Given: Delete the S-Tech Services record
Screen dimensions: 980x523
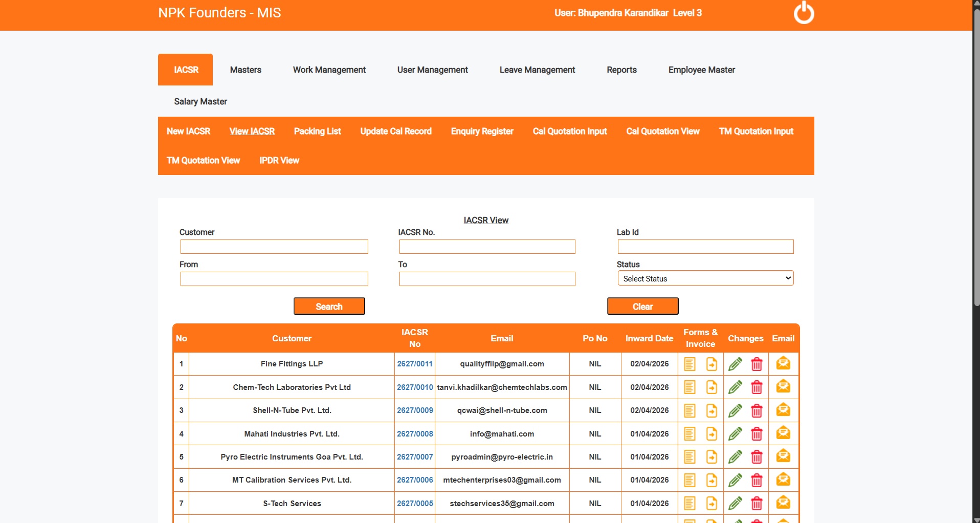Looking at the screenshot, I should pyautogui.click(x=756, y=504).
